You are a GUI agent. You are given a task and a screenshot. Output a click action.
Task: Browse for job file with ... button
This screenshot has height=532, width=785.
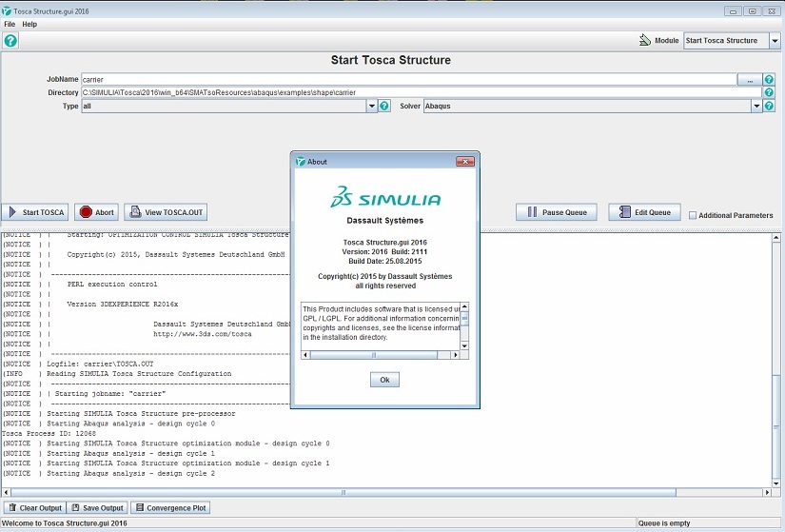(750, 79)
